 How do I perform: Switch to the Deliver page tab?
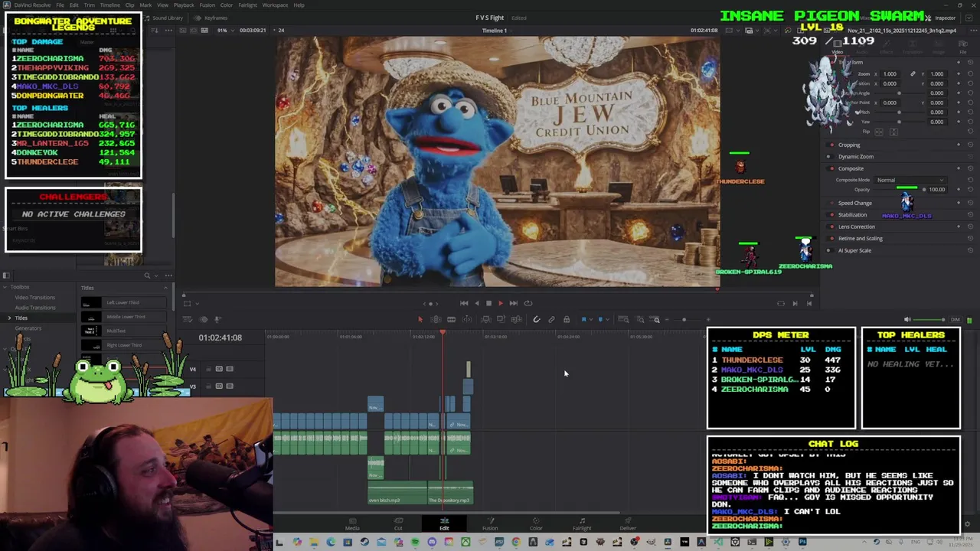(x=628, y=523)
